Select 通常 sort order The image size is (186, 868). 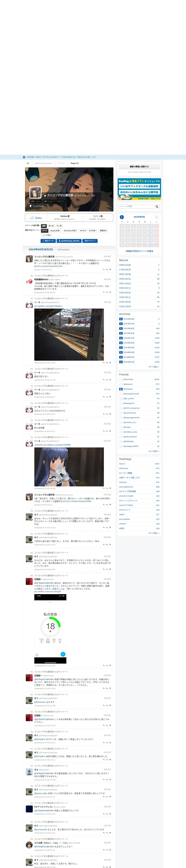coord(44,226)
